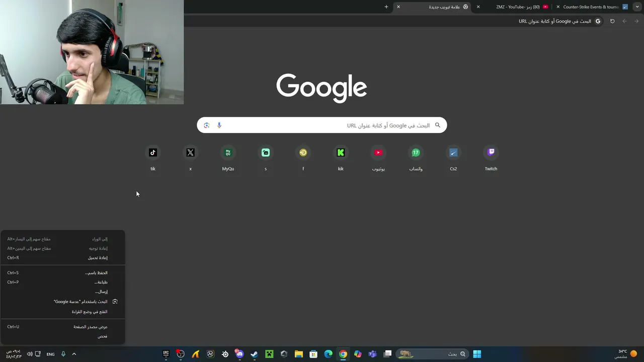This screenshot has height=362, width=644.
Task: Focus the Google search box
Action: 322,125
